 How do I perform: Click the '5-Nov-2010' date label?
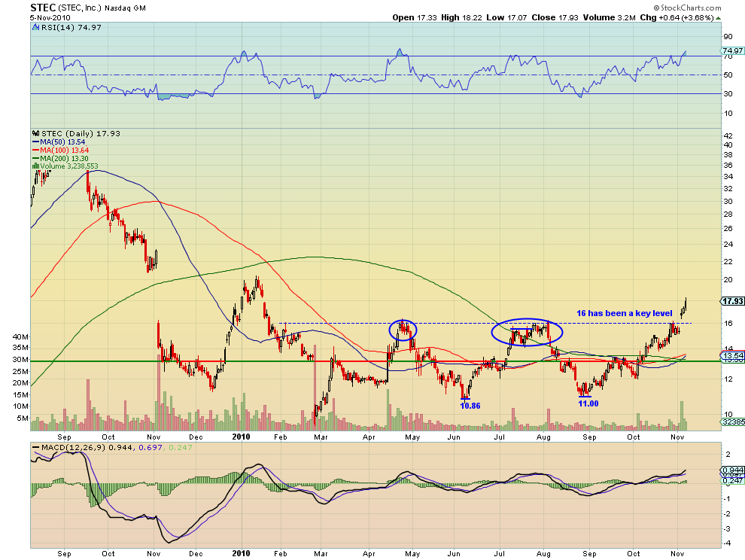50,17
